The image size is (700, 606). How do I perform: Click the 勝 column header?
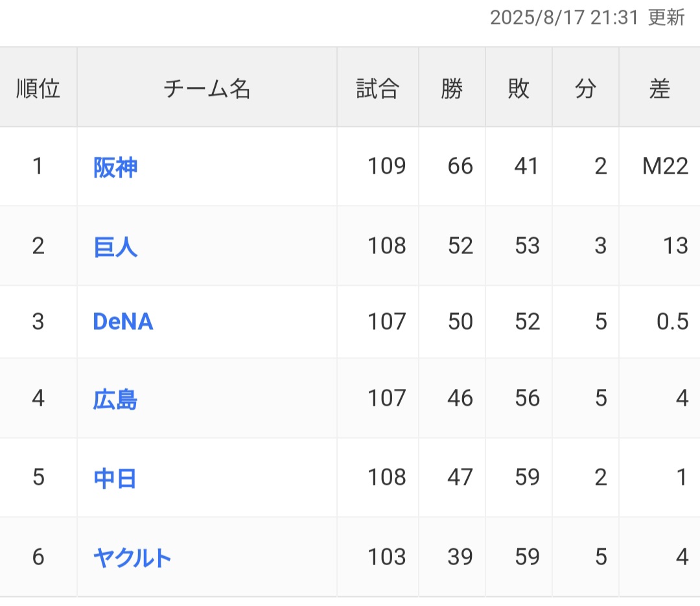[x=452, y=88]
